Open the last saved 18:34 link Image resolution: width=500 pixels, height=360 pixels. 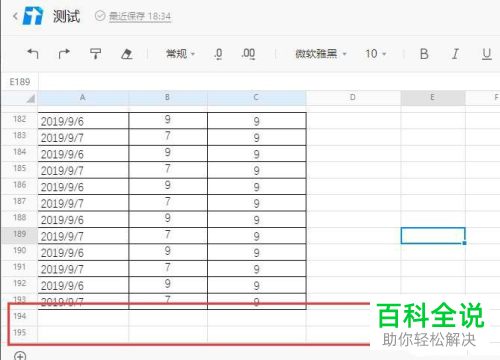[x=140, y=16]
